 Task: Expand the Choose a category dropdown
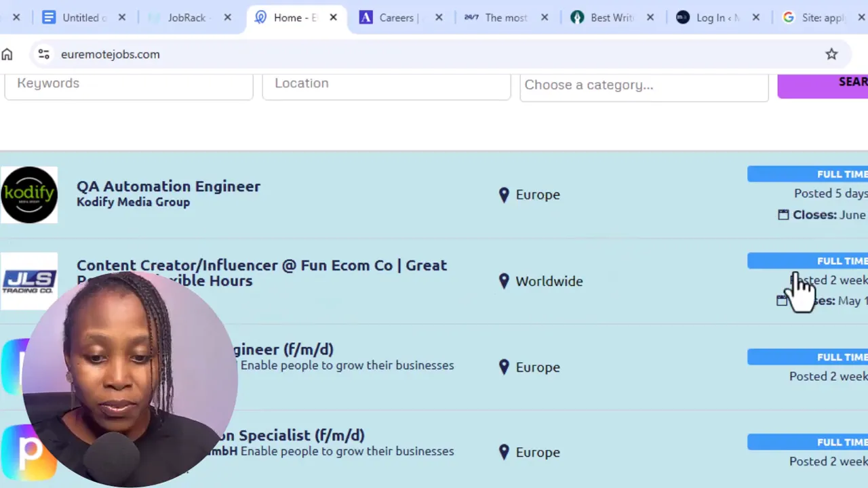644,85
